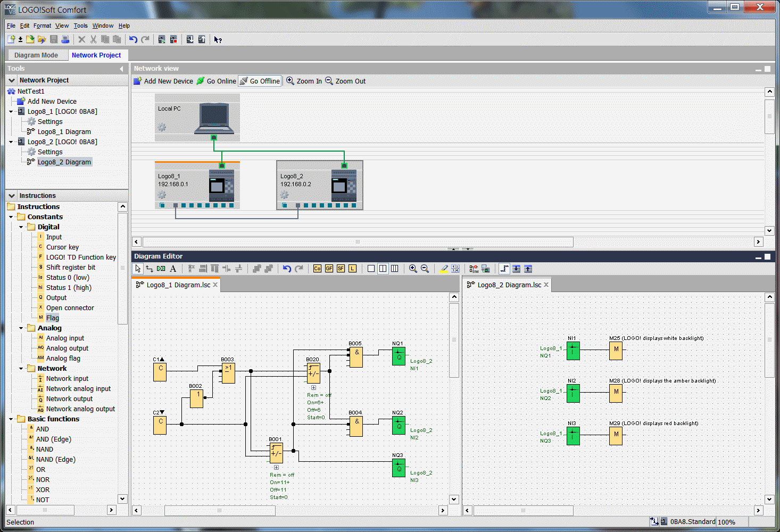Collapse the Tools panel arrow
780x532 pixels.
(x=121, y=69)
